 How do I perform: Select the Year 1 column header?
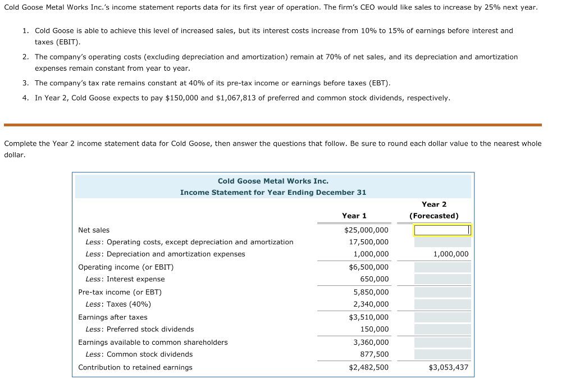click(x=354, y=216)
